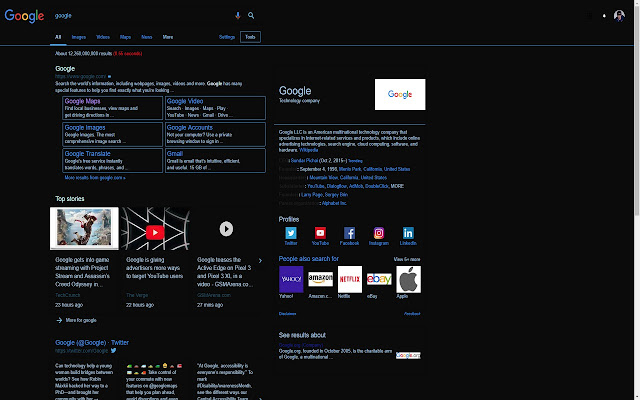Open the Gmail sitelink
The height and width of the screenshot is (400, 640).
click(x=175, y=154)
